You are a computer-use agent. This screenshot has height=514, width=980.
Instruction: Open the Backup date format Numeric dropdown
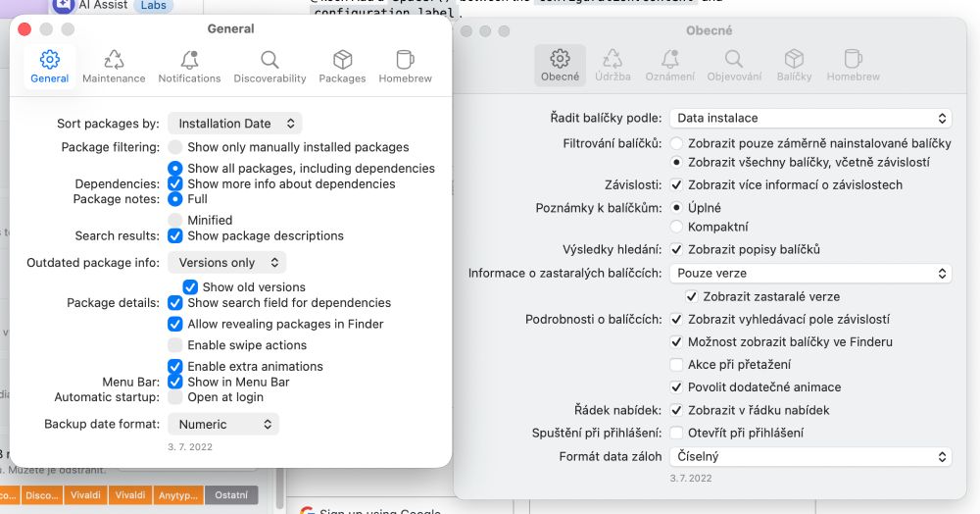(223, 424)
